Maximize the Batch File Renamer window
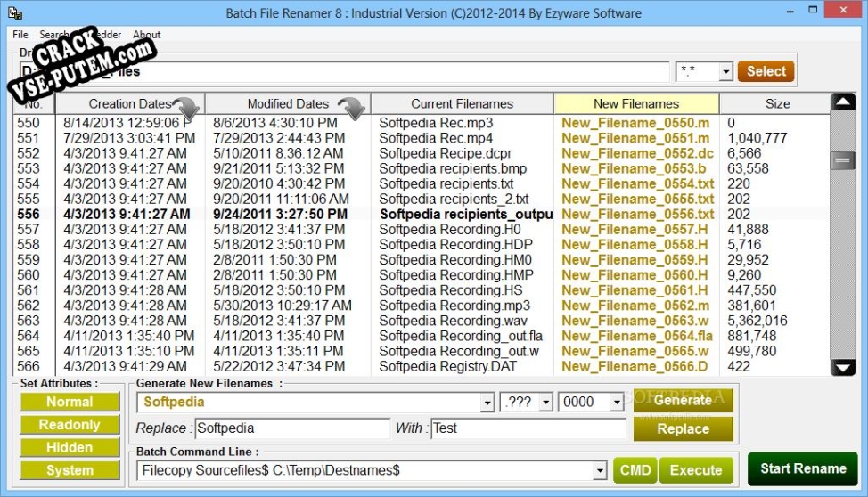868x497 pixels. click(x=813, y=11)
